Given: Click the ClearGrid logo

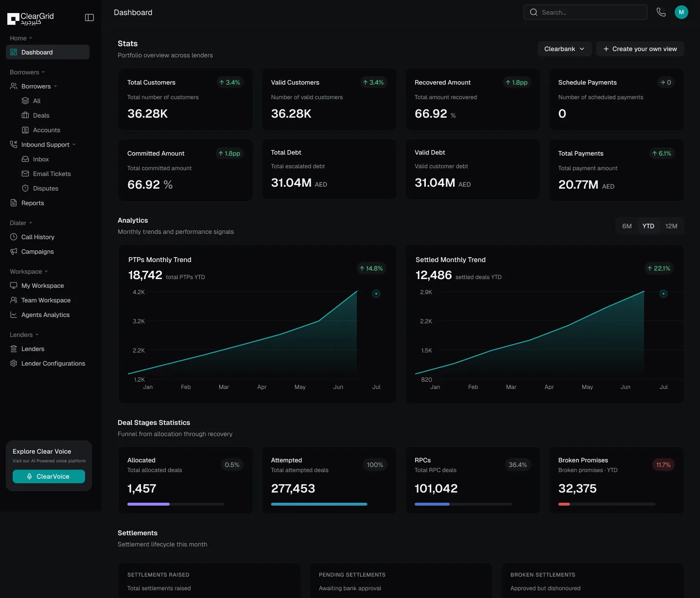Looking at the screenshot, I should click(x=31, y=18).
